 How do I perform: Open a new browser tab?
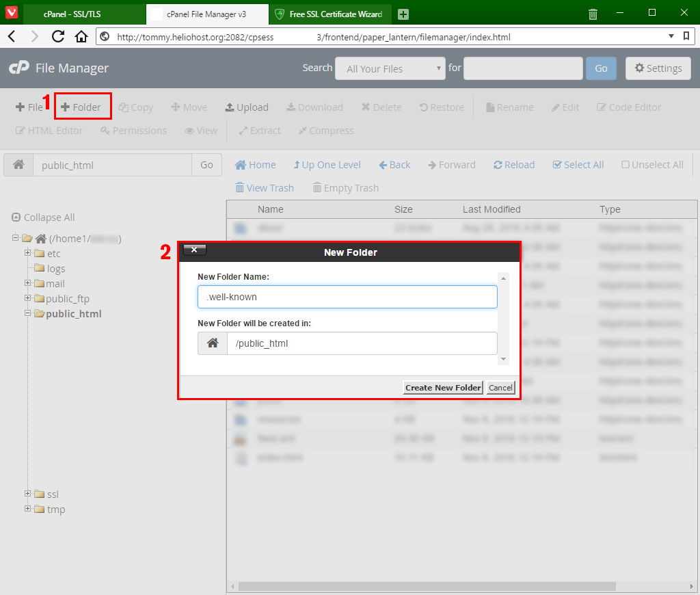coord(403,14)
